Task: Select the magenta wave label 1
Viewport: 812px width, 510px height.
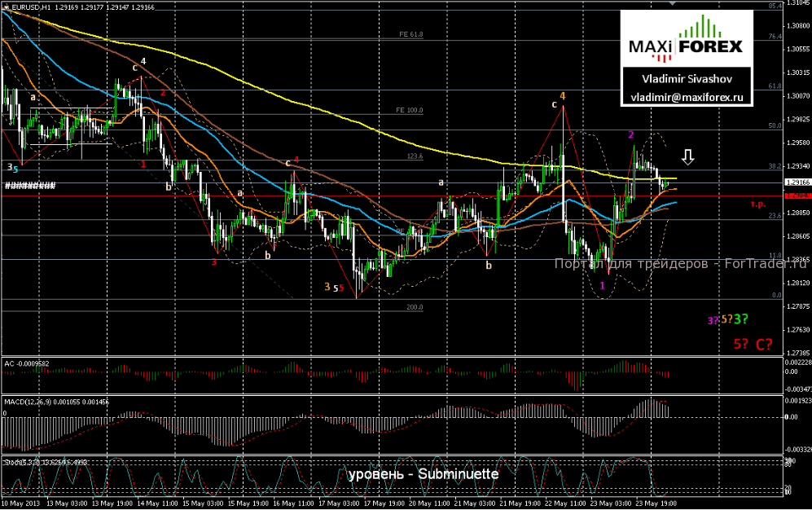Action: (602, 284)
